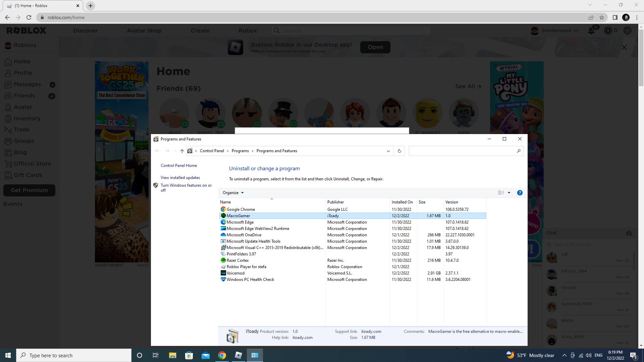Open the Robux balance icon in header
This screenshot has width=644, height=362.
[608, 31]
